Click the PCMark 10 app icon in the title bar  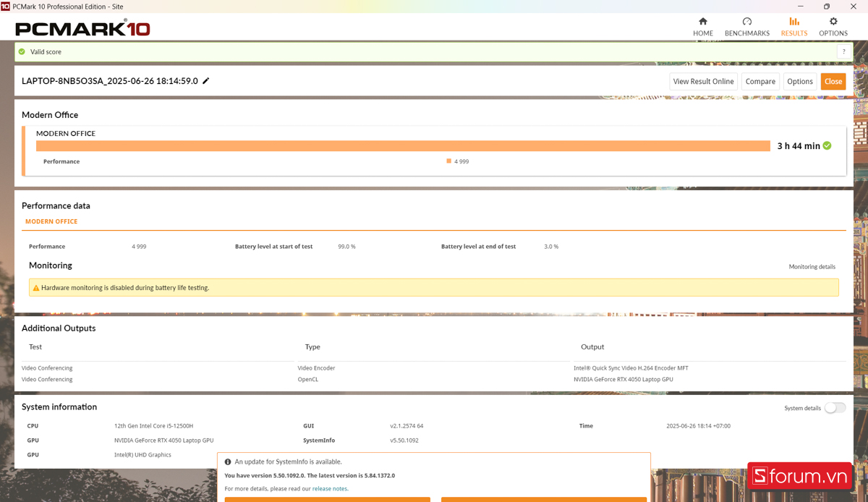click(6, 7)
